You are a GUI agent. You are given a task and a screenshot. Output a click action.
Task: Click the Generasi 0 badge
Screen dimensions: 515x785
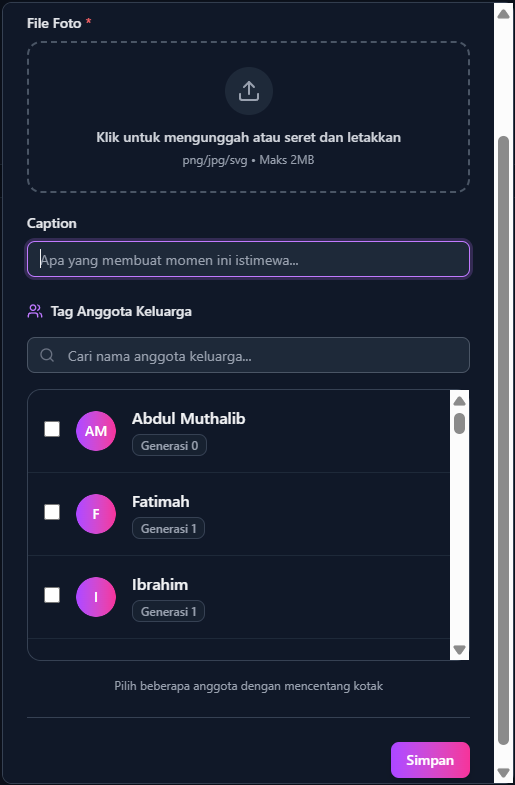[x=169, y=445]
